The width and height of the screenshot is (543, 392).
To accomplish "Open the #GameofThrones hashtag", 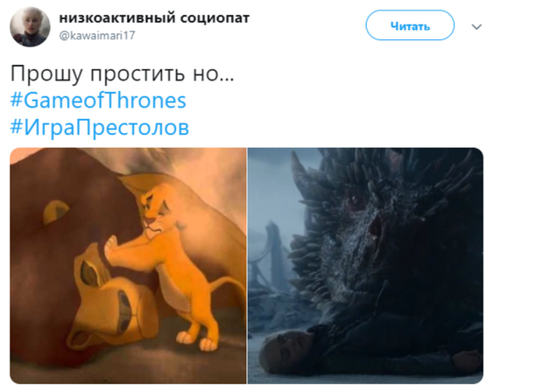I will 98,101.
